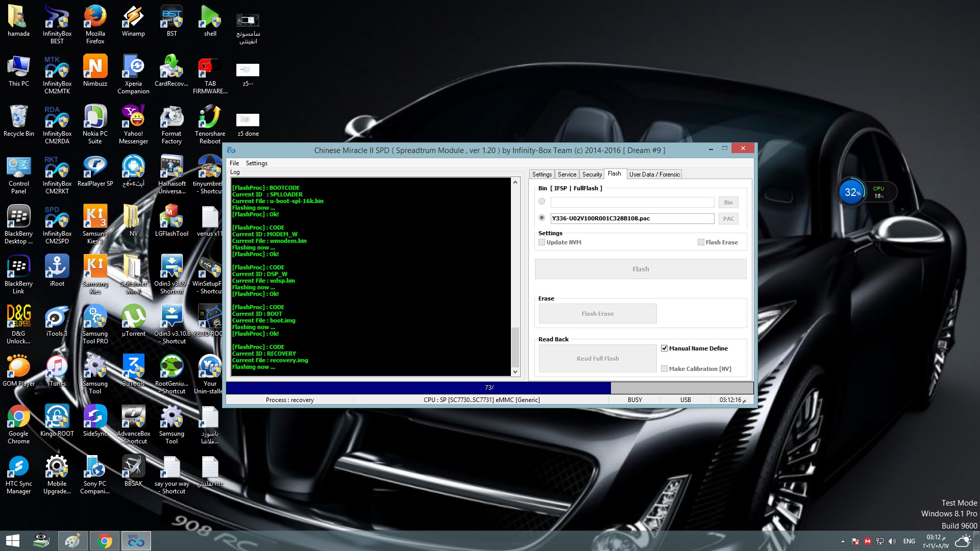The width and height of the screenshot is (980, 551).
Task: Open the Nimbuzz desktop icon
Action: [95, 70]
